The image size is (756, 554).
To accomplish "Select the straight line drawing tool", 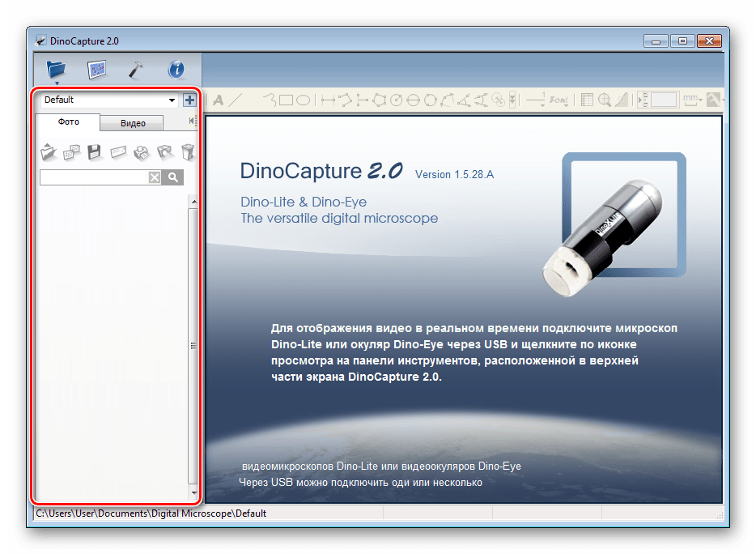I will 236,100.
